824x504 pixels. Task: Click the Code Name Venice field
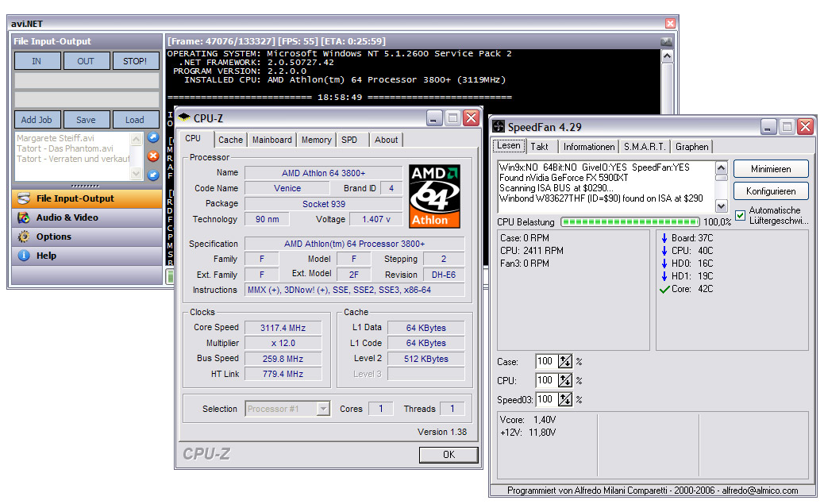pos(287,188)
